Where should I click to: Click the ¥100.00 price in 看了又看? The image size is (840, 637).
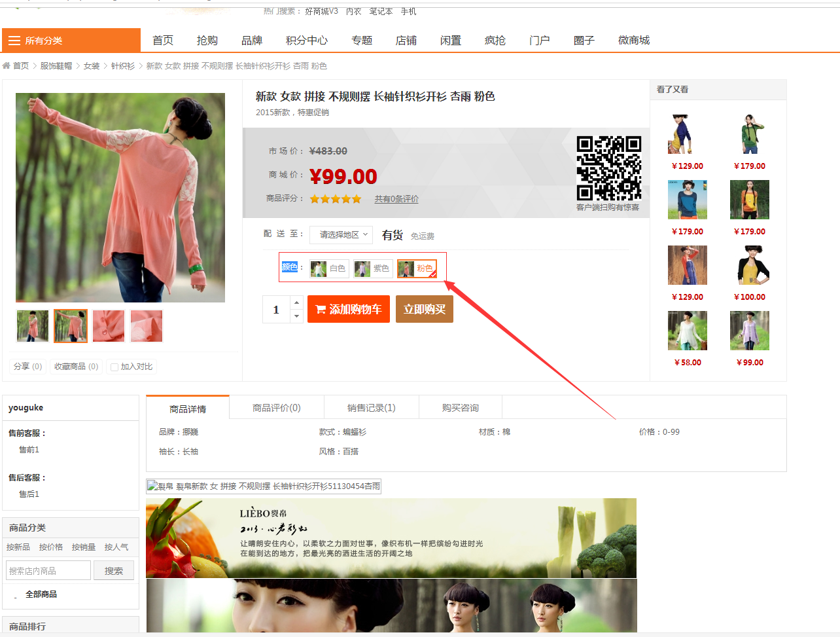click(750, 297)
